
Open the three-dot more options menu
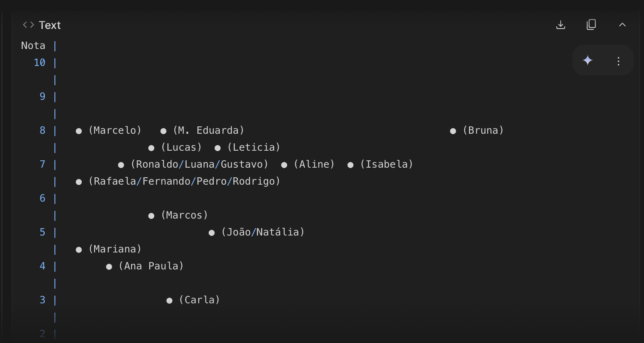coord(619,61)
